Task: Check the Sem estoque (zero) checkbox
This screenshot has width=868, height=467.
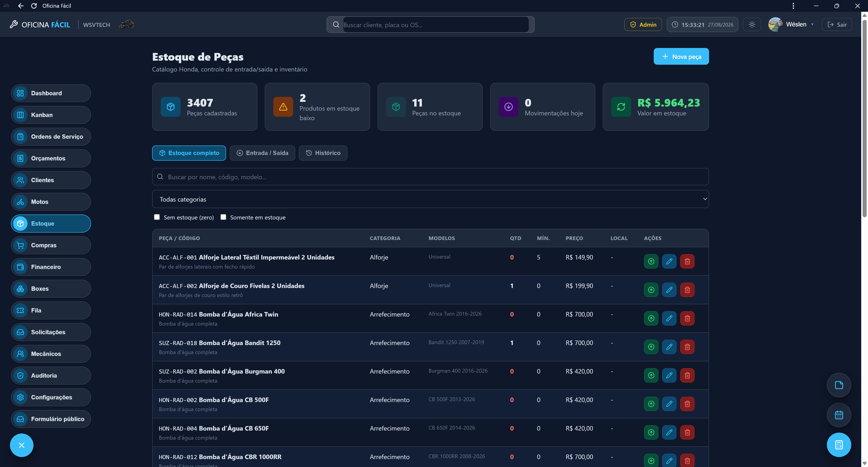Action: point(157,217)
